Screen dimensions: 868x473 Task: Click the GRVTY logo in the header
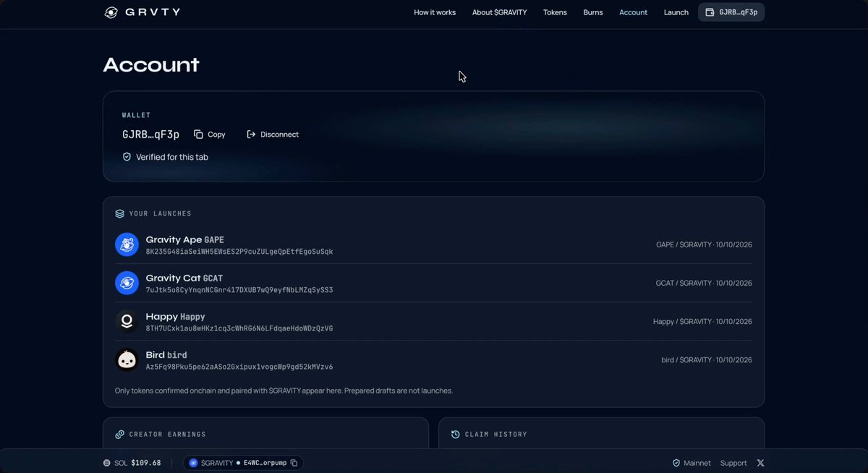142,12
